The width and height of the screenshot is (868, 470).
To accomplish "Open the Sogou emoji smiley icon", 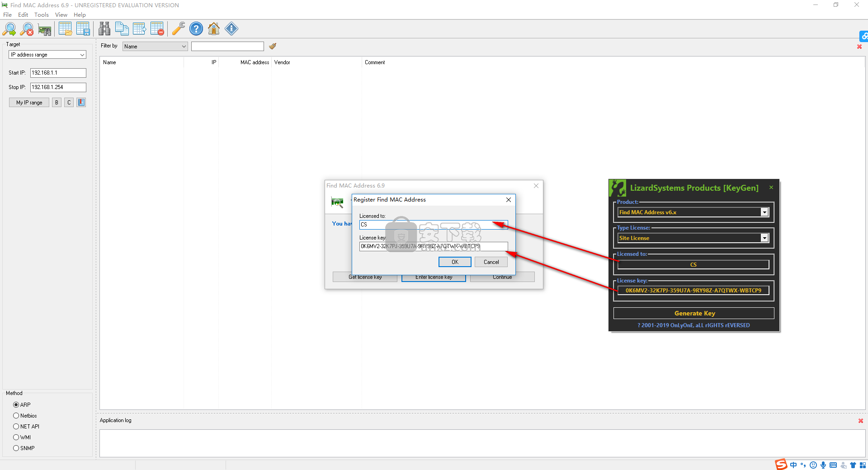I will pos(813,465).
